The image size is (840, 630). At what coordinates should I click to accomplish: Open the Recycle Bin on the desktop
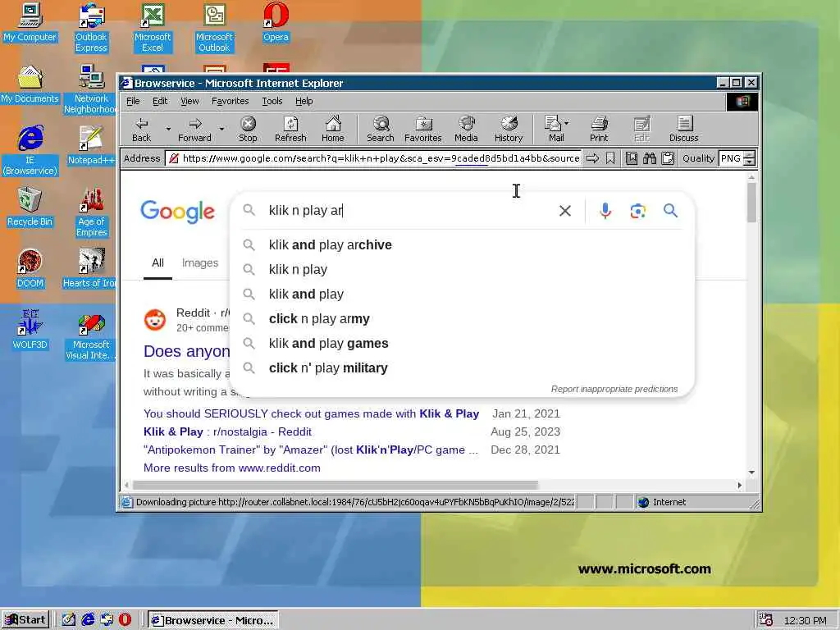(30, 208)
